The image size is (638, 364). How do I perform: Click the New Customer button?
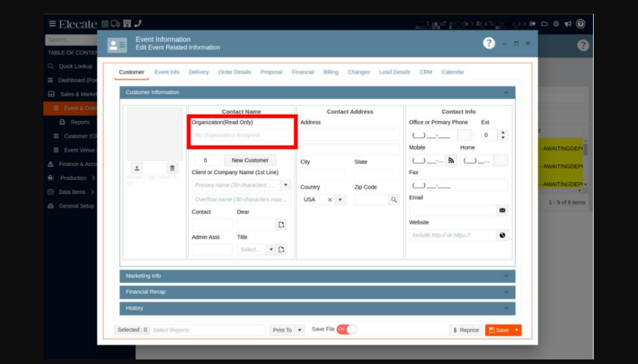250,160
